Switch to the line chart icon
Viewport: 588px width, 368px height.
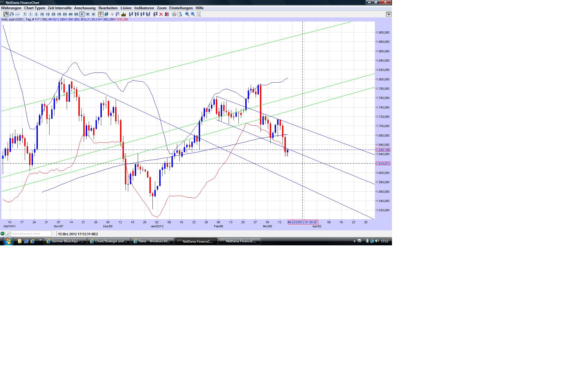(17, 14)
